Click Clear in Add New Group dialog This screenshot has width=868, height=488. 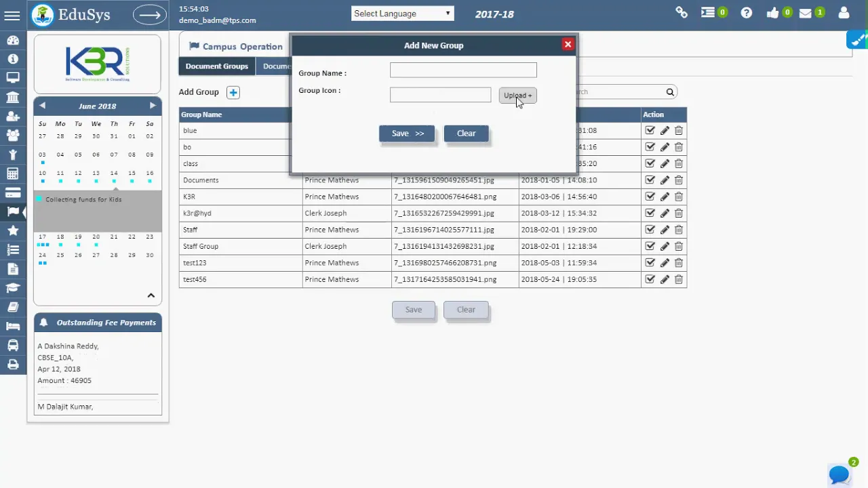pyautogui.click(x=466, y=134)
